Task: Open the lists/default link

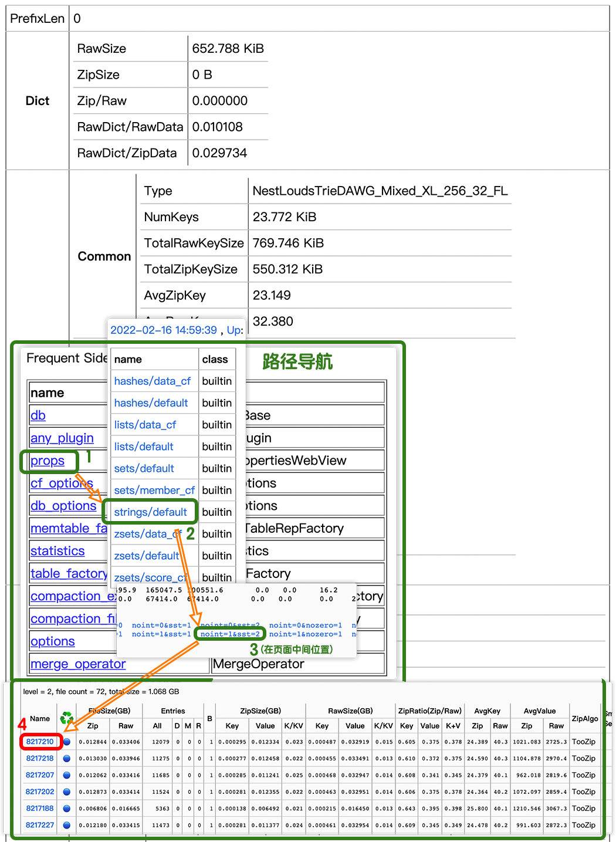Action: [x=144, y=447]
